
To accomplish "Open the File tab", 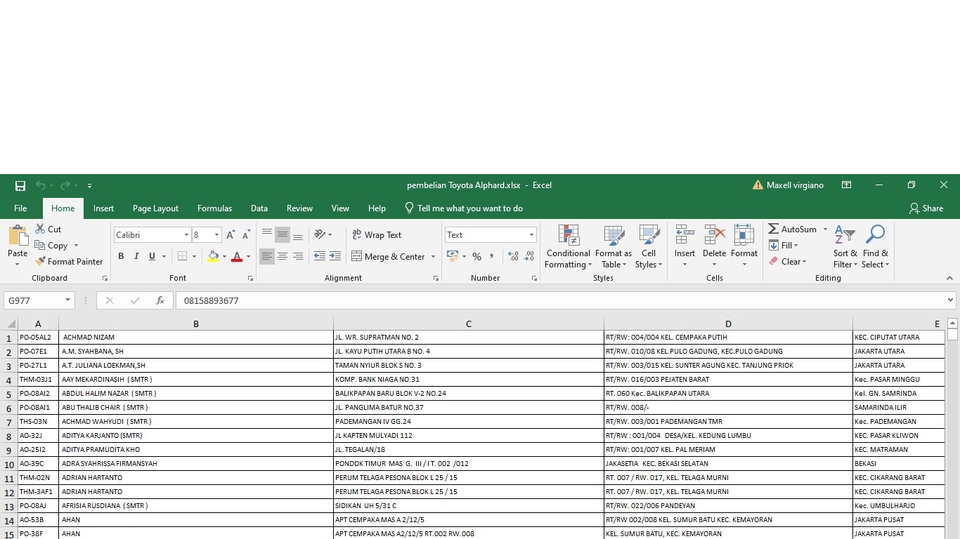I will point(20,208).
